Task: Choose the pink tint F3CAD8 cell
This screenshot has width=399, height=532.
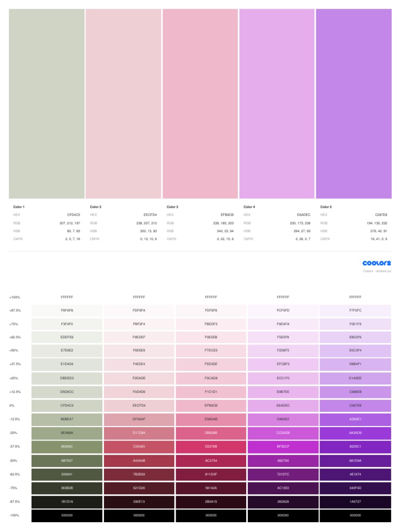Action: coord(211,378)
